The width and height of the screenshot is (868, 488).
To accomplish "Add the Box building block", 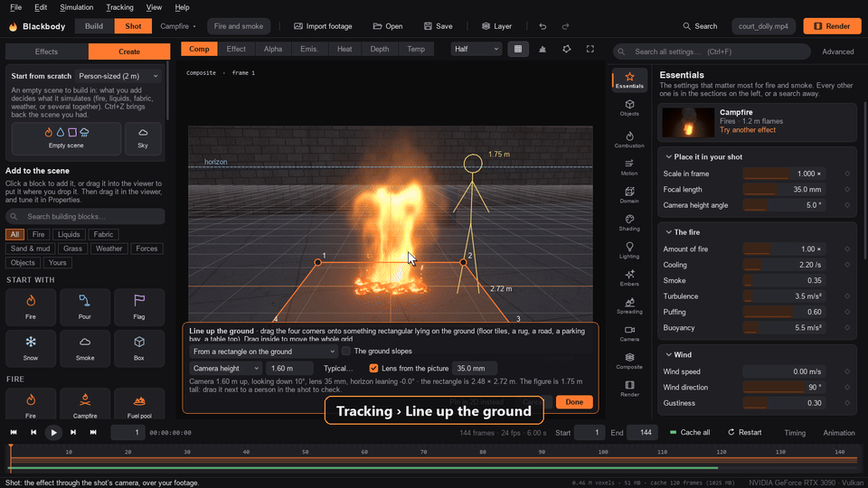I will tap(139, 349).
